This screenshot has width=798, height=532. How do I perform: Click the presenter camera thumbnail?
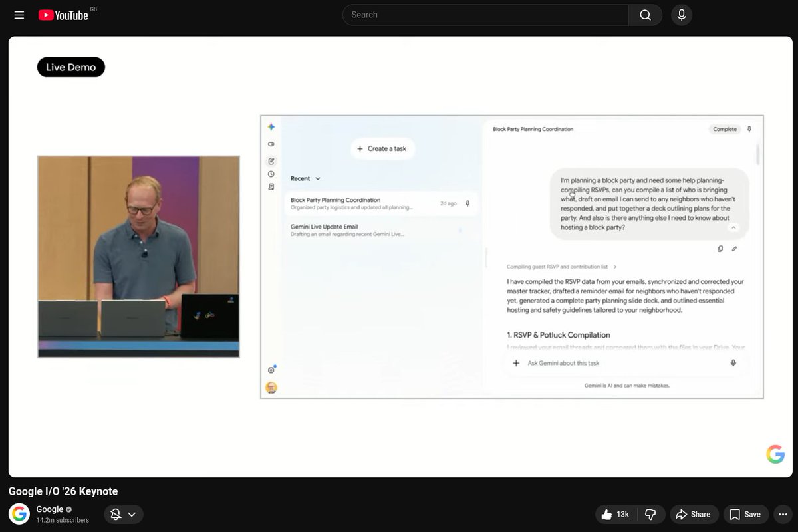(138, 257)
